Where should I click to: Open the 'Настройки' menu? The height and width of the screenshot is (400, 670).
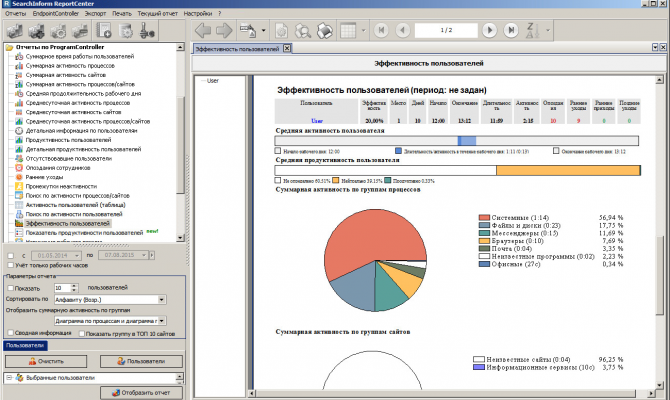[x=199, y=13]
